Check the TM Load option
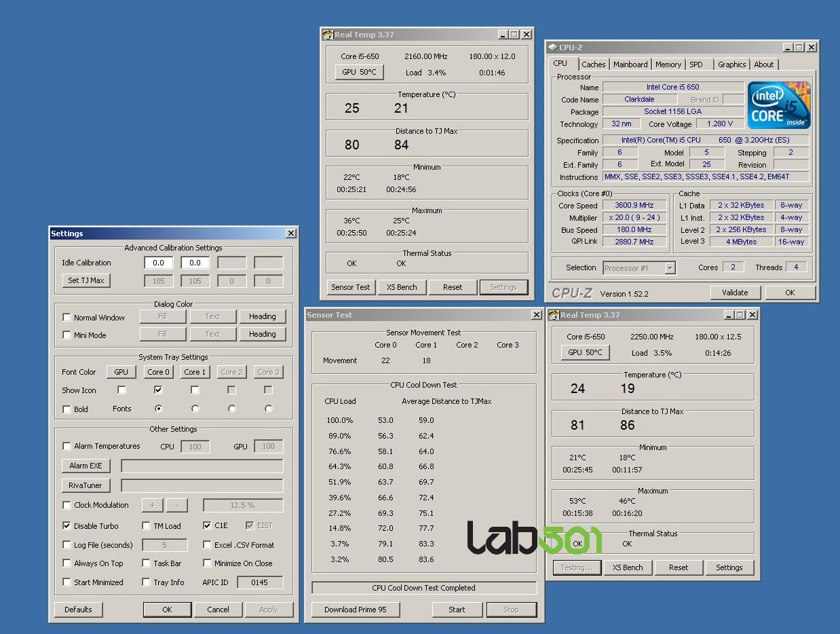Image resolution: width=840 pixels, height=634 pixels. point(147,525)
